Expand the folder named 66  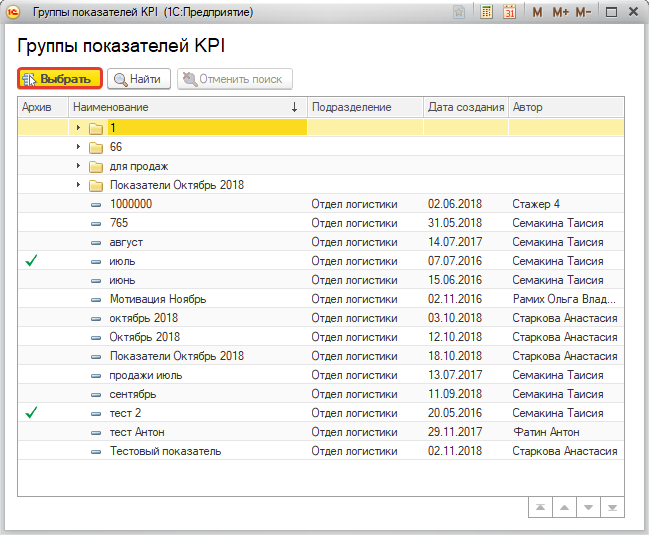coord(78,146)
